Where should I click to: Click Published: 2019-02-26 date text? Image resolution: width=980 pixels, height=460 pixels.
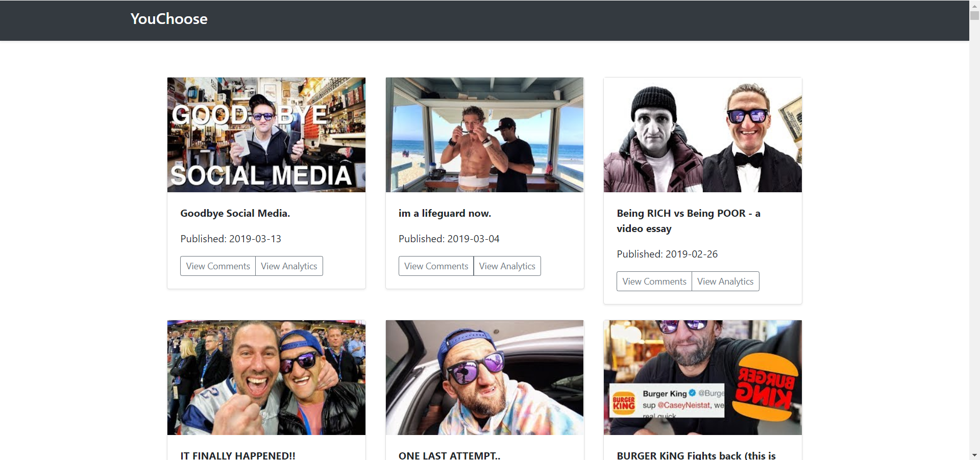pyautogui.click(x=667, y=254)
